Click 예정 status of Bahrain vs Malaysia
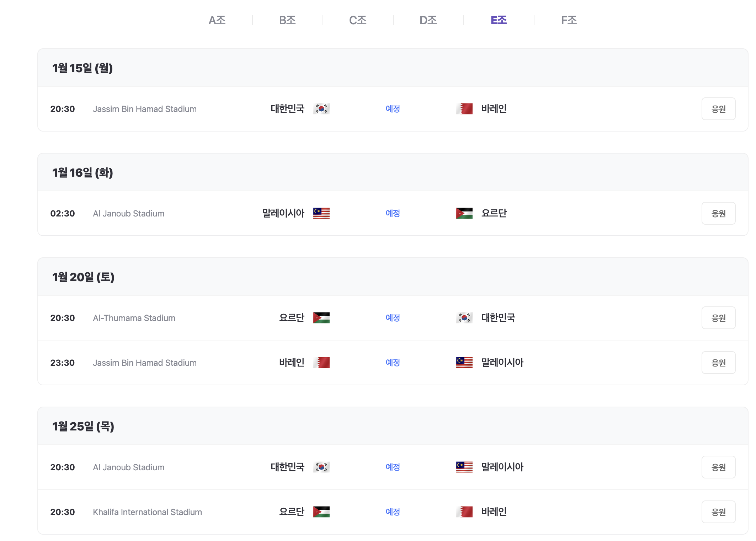 tap(393, 363)
